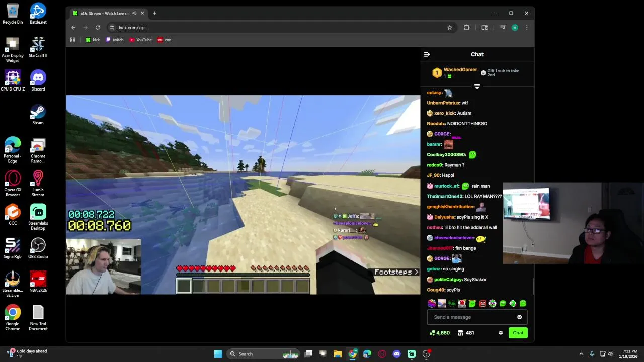Open Chrome profile avatar
644x362 pixels.
point(515,28)
